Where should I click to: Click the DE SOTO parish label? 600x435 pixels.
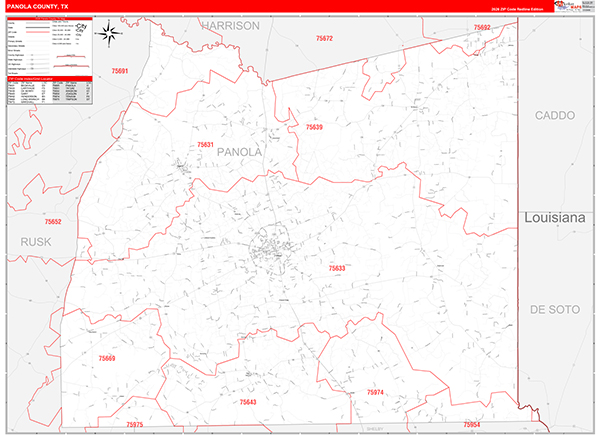click(555, 309)
